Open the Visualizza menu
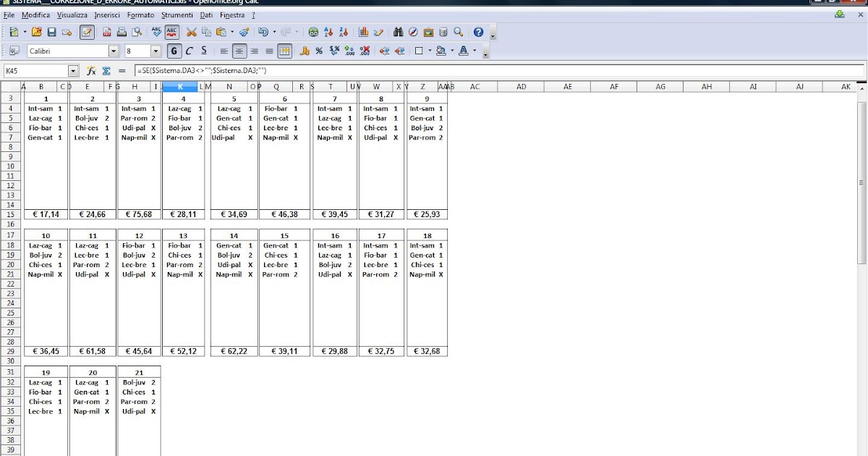868x456 pixels. point(72,15)
